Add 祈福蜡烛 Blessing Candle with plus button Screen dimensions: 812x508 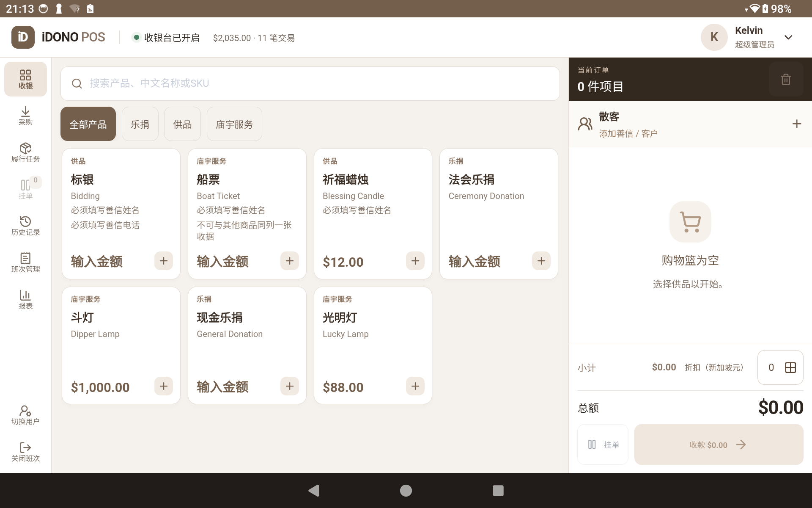coord(415,261)
